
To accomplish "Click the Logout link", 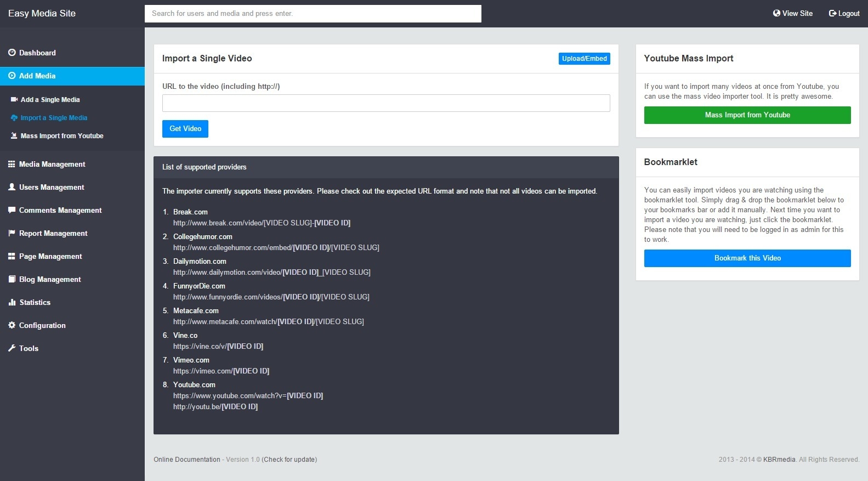I will [844, 13].
